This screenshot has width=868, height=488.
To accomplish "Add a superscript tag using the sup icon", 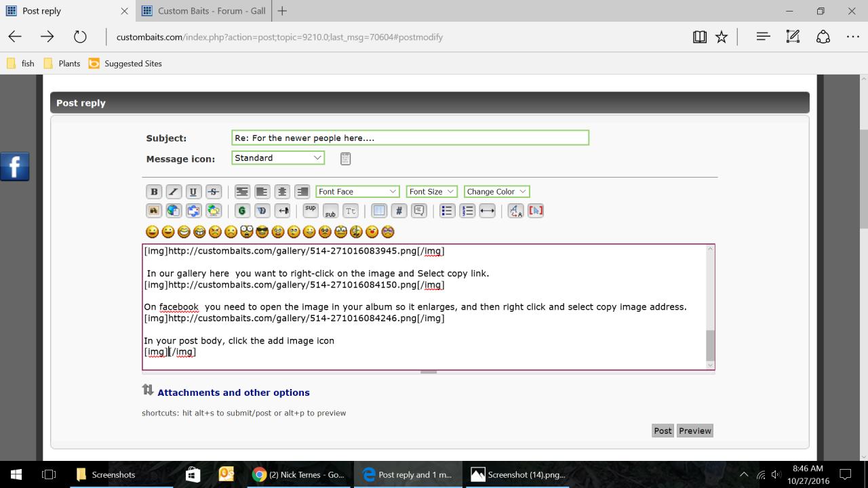I will point(311,209).
